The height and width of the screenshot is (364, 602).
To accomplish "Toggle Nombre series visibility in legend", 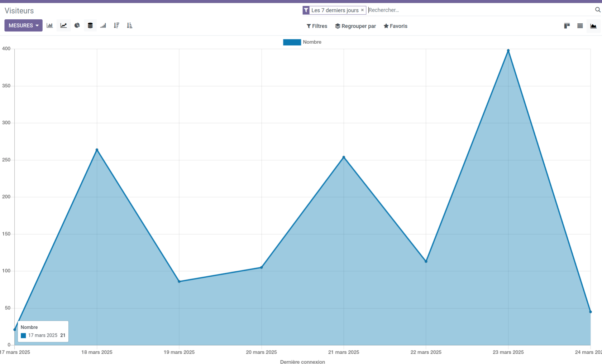I will point(302,42).
